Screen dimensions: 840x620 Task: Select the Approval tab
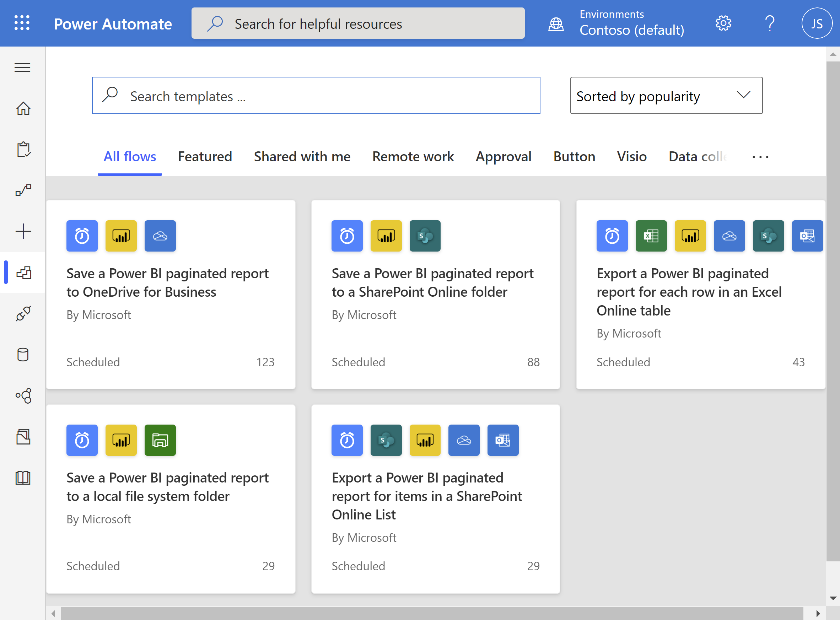pyautogui.click(x=503, y=155)
